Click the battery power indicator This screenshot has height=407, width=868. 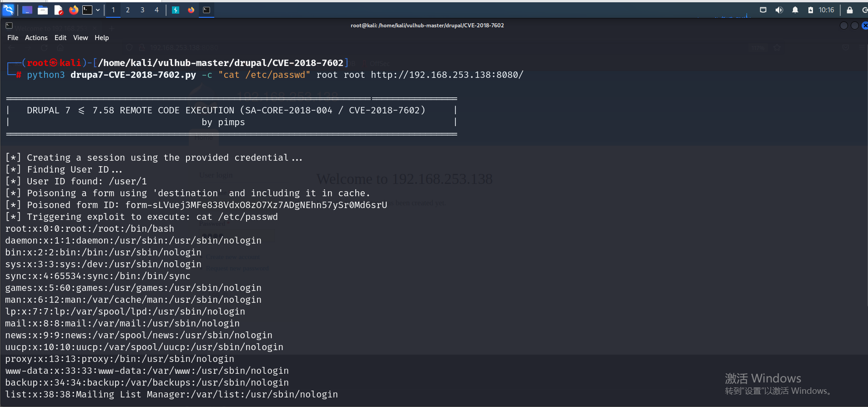point(810,10)
